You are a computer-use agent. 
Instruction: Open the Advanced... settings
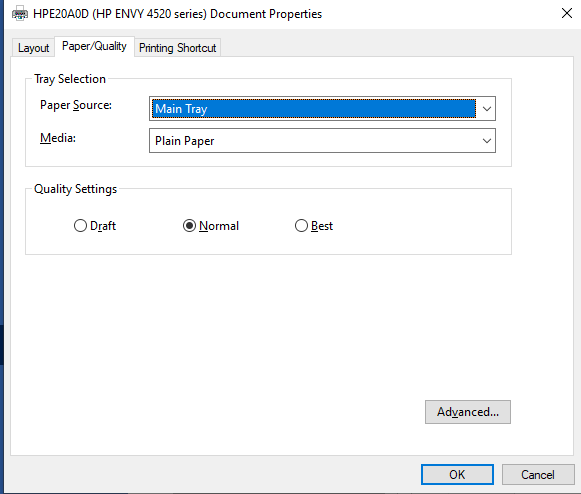click(468, 412)
